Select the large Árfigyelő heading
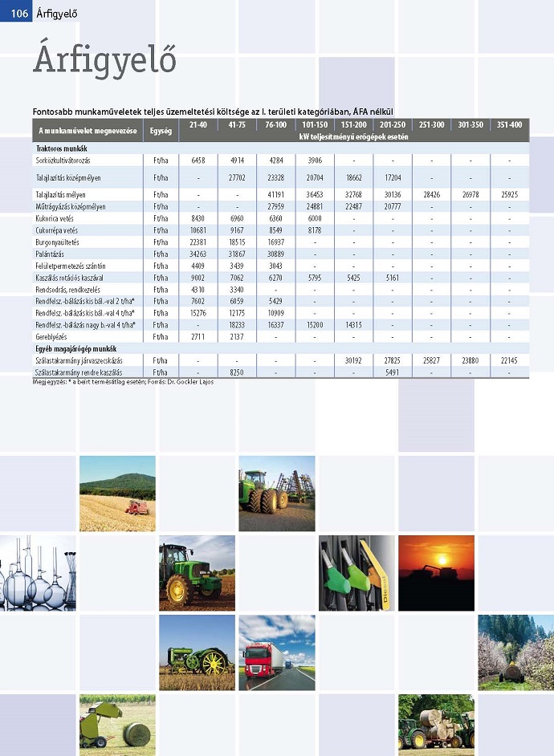The height and width of the screenshot is (756, 554). click(x=104, y=59)
